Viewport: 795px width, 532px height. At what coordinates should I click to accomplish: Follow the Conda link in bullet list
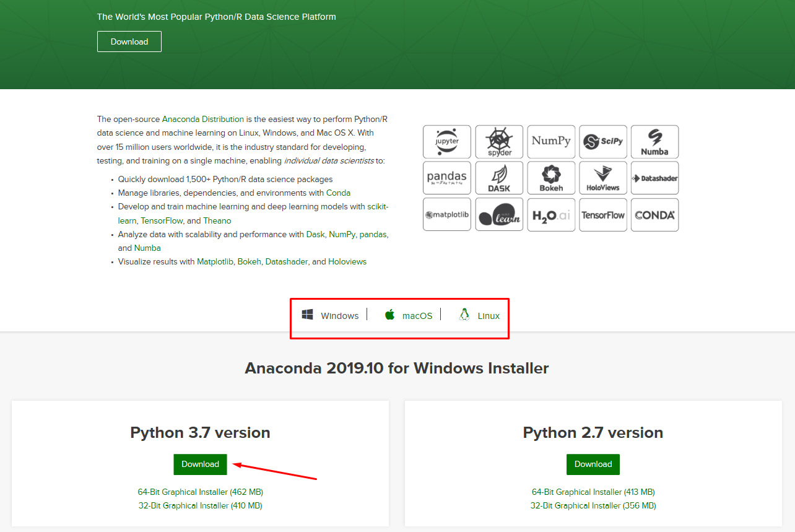pos(339,193)
